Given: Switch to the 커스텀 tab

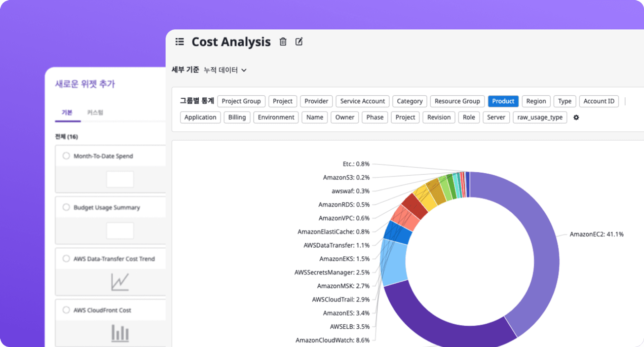Looking at the screenshot, I should [x=95, y=112].
